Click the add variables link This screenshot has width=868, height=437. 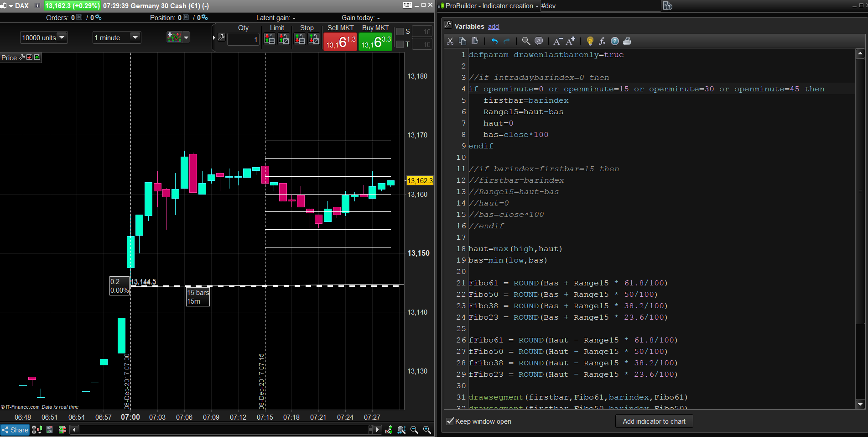pos(494,26)
